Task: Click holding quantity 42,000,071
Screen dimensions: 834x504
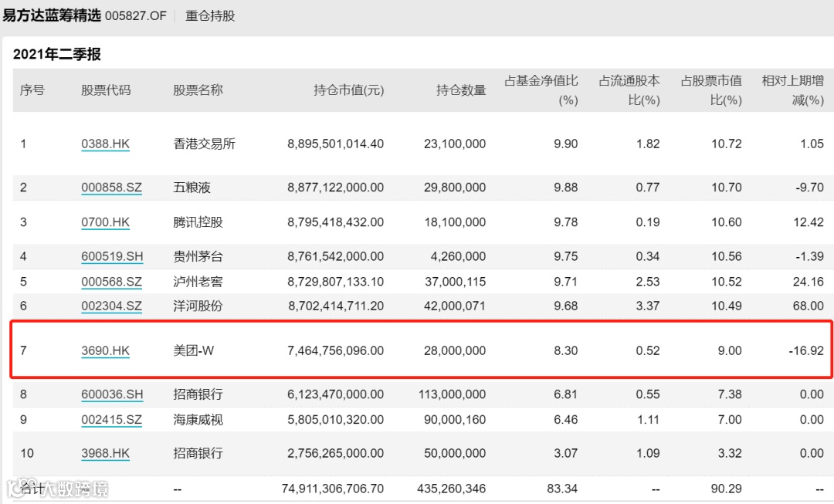Action: pyautogui.click(x=455, y=306)
